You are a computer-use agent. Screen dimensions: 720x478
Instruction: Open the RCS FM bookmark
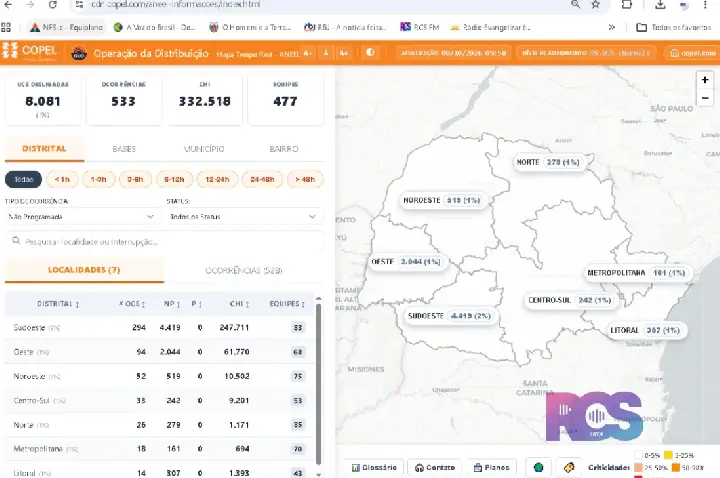[x=420, y=27]
